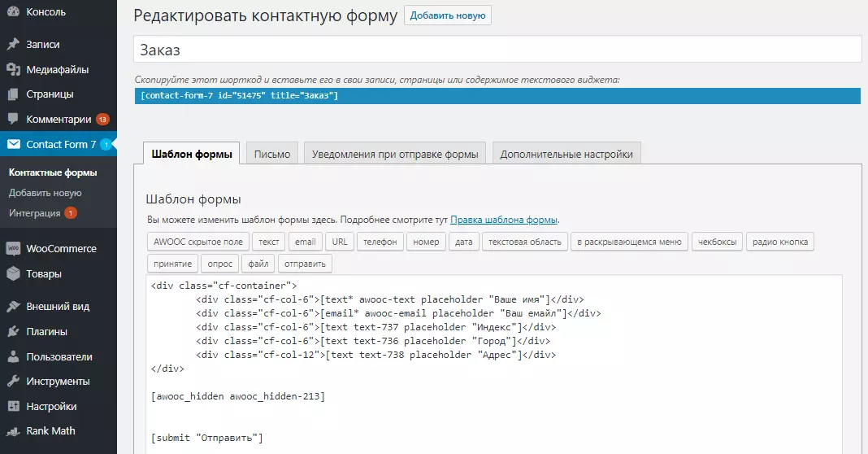Open Комментарии menu item
Viewport: 868px width, 454px height.
click(x=59, y=119)
